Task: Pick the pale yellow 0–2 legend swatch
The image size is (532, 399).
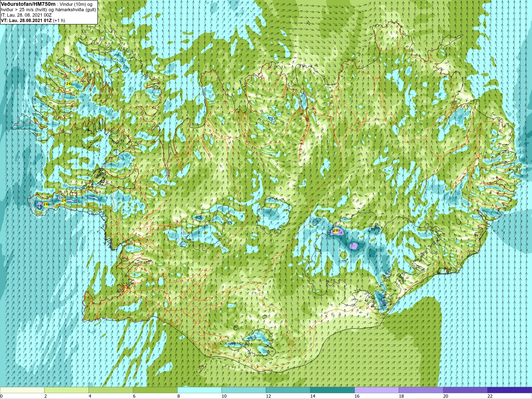Action: [x=22, y=390]
